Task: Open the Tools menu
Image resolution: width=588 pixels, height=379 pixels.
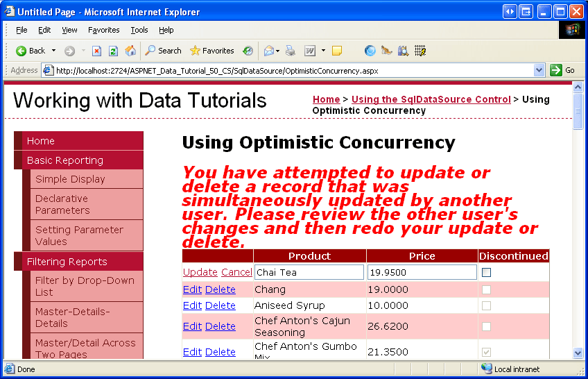Action: coord(139,30)
